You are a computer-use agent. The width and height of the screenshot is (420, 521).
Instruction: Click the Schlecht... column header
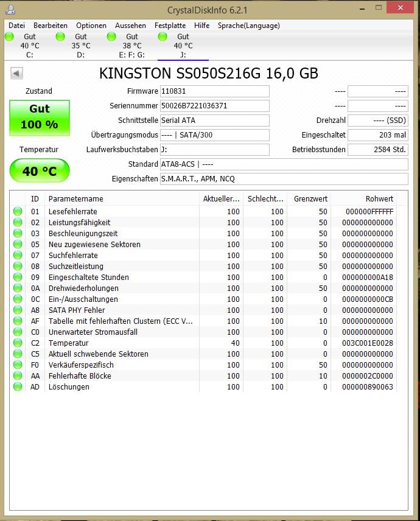(x=265, y=198)
